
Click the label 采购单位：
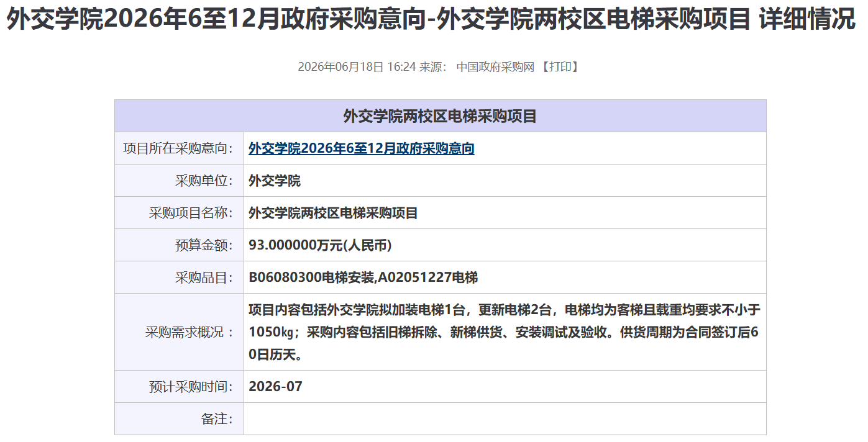[204, 181]
